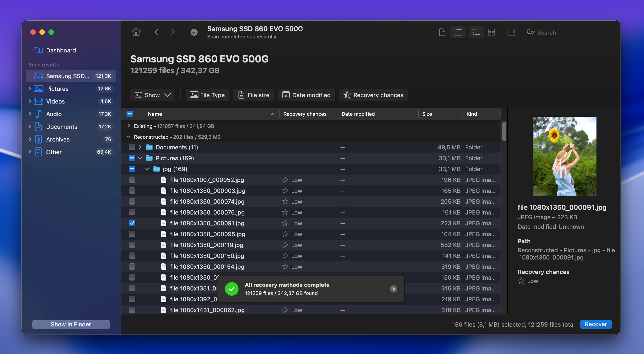The image size is (644, 354).
Task: Switch to folder view icon
Action: click(x=458, y=32)
